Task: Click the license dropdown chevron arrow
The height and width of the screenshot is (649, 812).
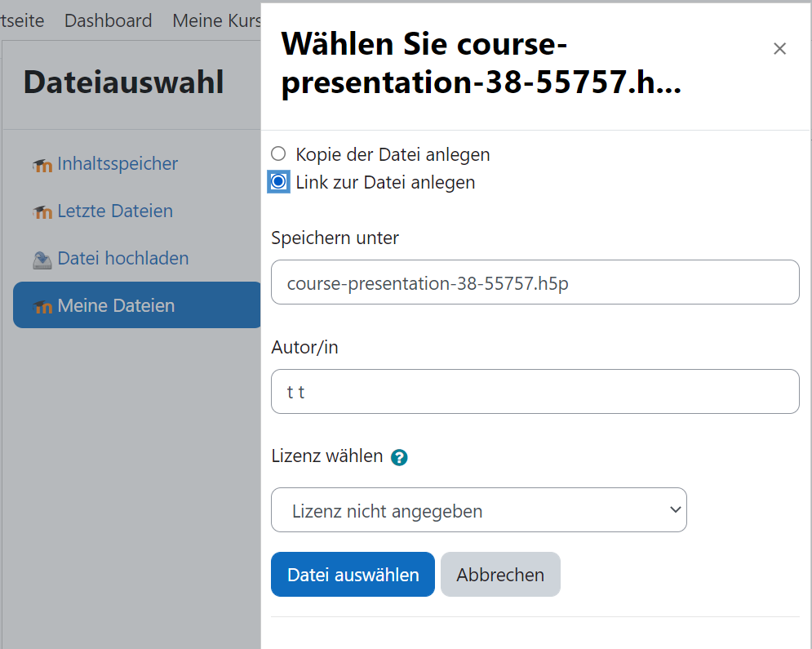Action: [675, 509]
